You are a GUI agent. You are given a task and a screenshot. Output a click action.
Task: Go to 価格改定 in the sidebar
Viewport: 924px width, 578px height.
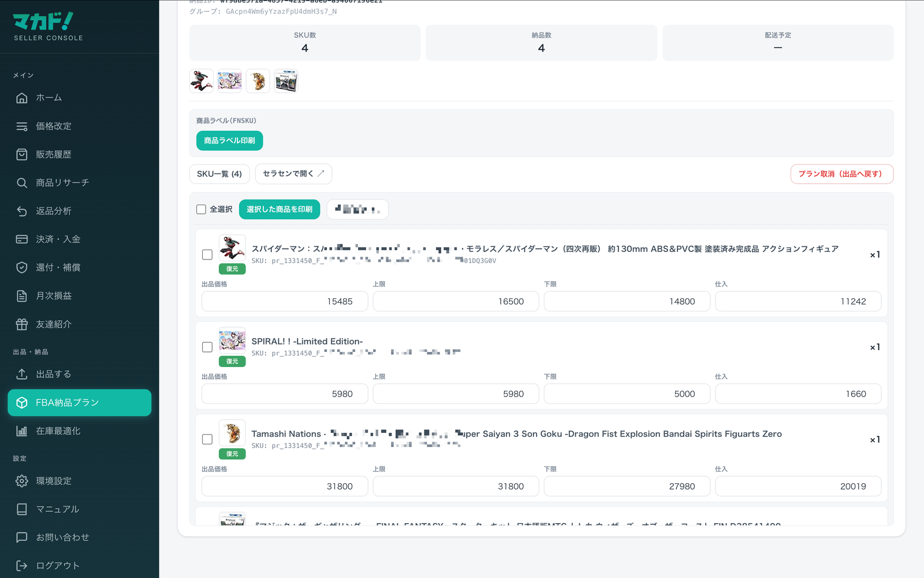coord(79,126)
